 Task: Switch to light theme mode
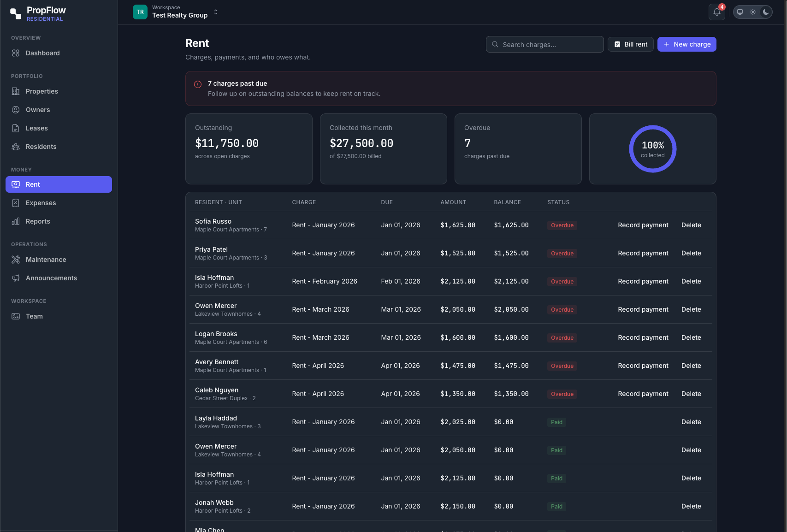753,12
